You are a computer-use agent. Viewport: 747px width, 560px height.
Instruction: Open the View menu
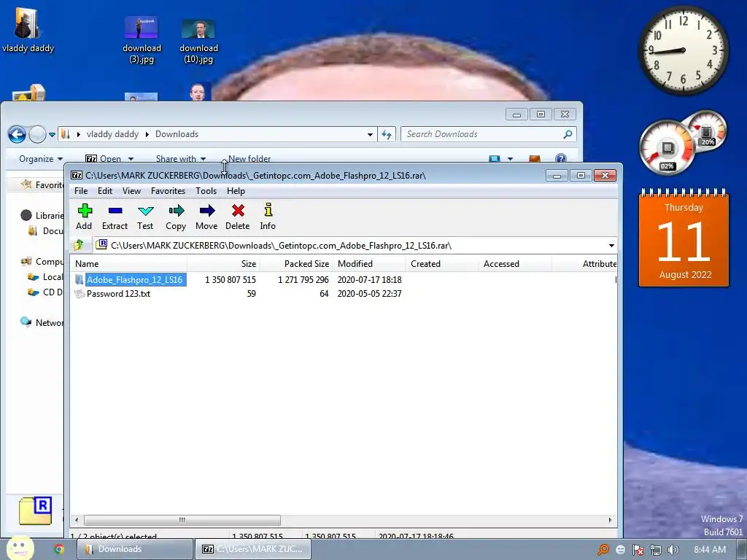pos(131,191)
